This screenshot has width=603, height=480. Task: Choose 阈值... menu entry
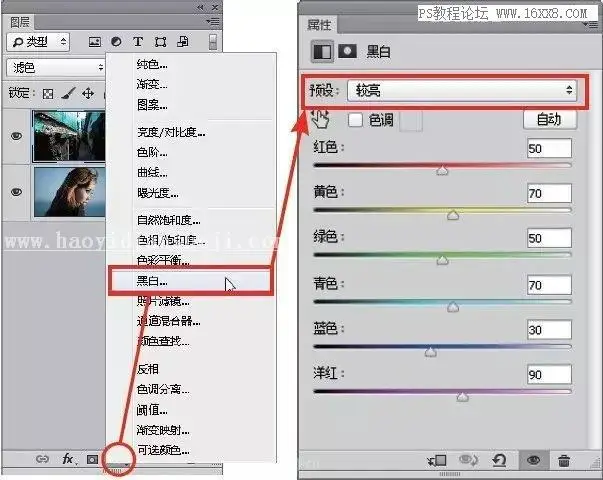click(x=152, y=410)
